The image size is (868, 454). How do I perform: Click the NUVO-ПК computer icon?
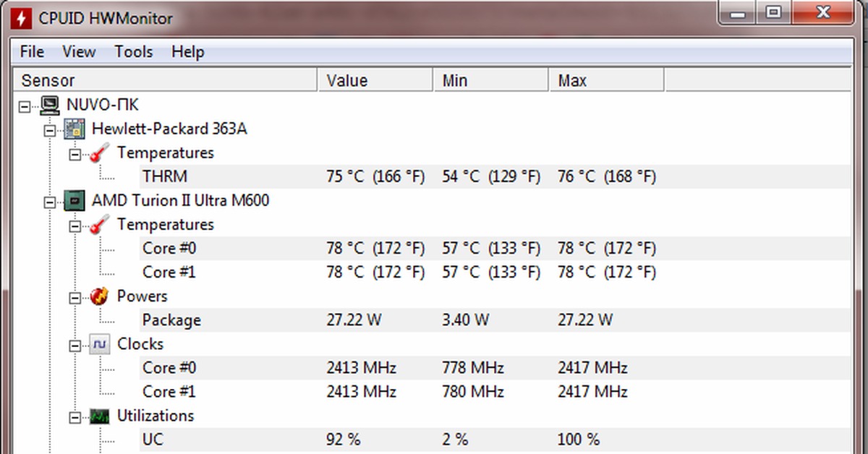pos(50,106)
